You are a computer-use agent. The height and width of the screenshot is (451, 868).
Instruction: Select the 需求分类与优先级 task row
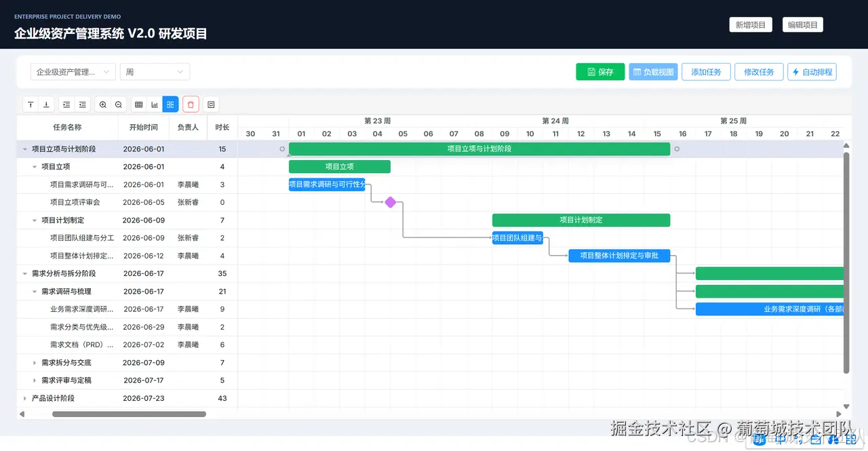click(x=127, y=328)
